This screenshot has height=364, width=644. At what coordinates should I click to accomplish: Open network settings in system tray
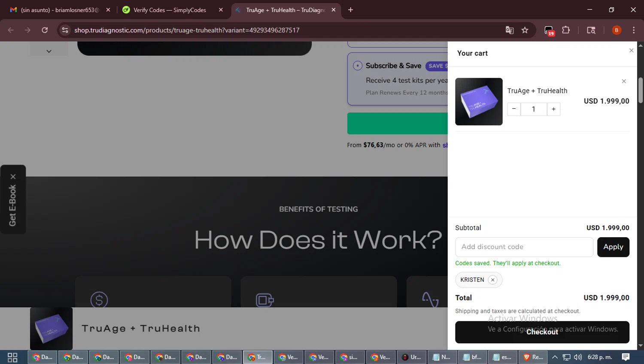coord(567,357)
